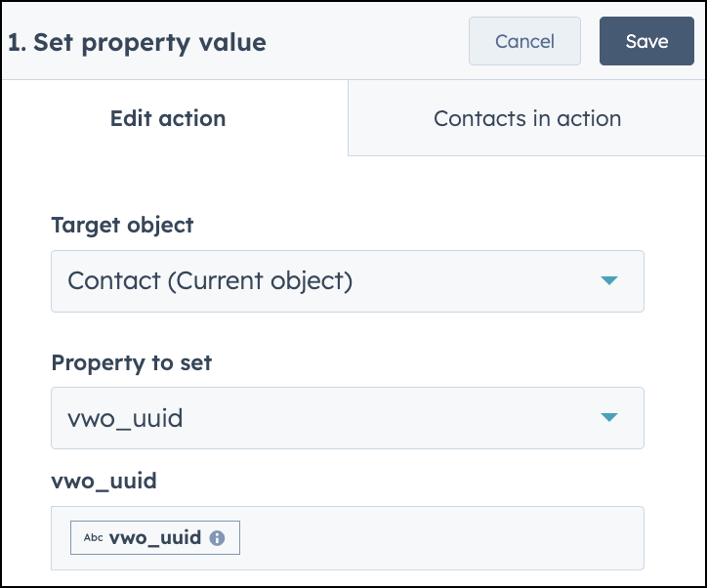Click the vwo_uuid label above value field
Screen dimensions: 707x588
coord(104,482)
